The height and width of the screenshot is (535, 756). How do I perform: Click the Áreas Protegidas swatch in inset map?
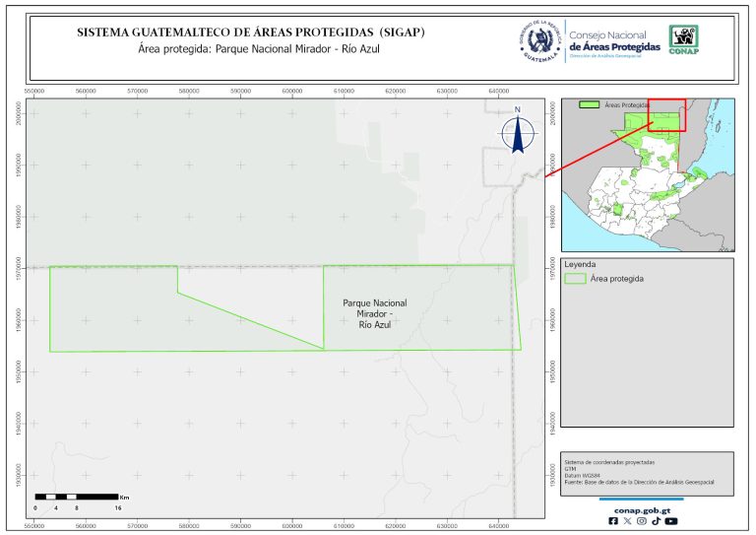click(x=589, y=103)
